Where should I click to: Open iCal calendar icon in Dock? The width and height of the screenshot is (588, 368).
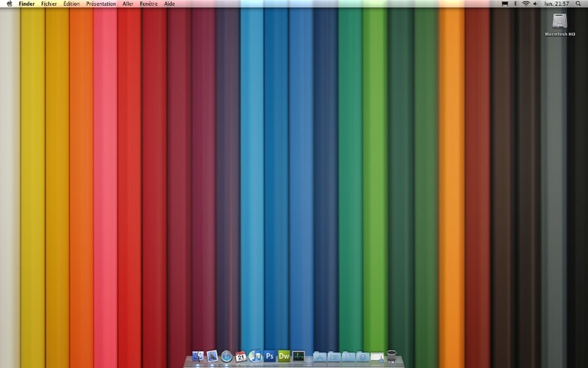coord(241,356)
